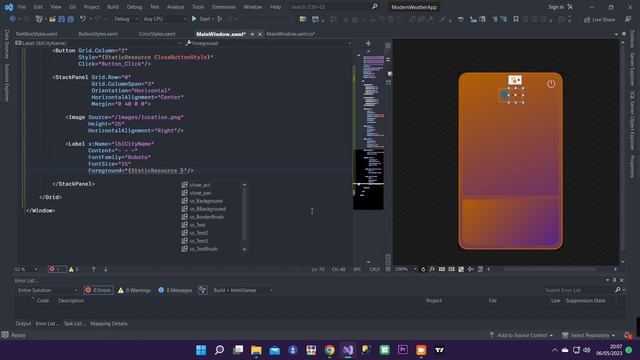Switch to ButtonStyles.xaml tab
640x360 pixels.
tap(98, 34)
